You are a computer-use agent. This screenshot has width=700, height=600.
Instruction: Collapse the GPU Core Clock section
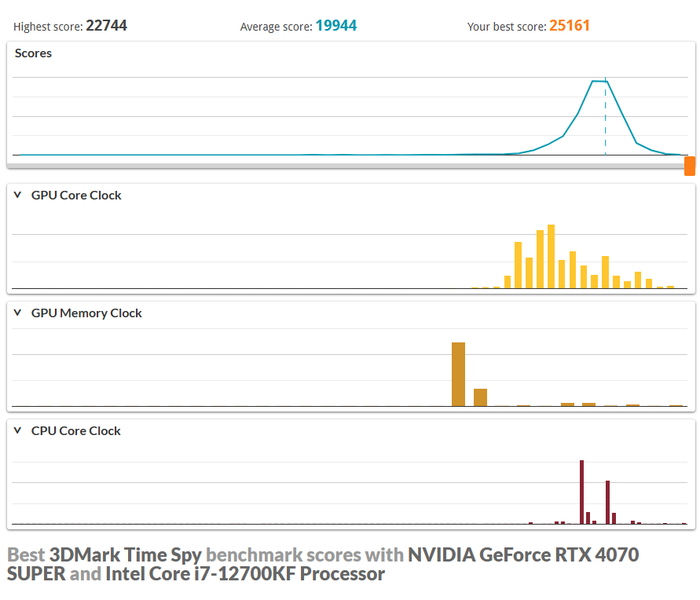pyautogui.click(x=17, y=195)
